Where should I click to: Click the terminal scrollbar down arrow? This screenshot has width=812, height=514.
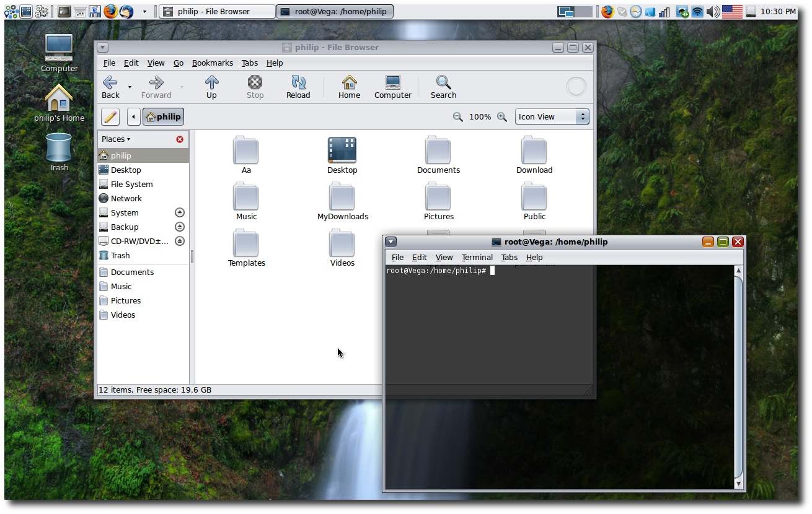pyautogui.click(x=738, y=483)
